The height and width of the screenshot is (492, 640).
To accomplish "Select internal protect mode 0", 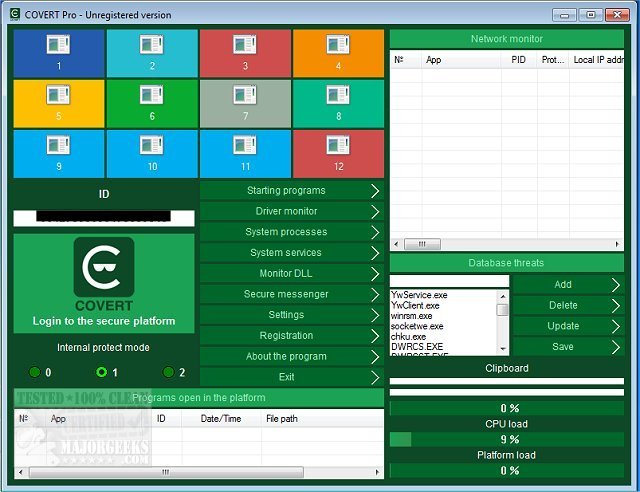I will pos(35,372).
